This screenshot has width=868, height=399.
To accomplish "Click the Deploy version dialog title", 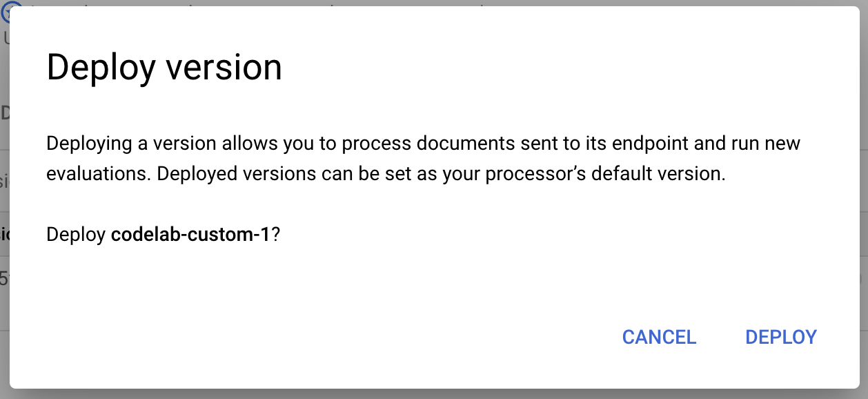I will (164, 66).
